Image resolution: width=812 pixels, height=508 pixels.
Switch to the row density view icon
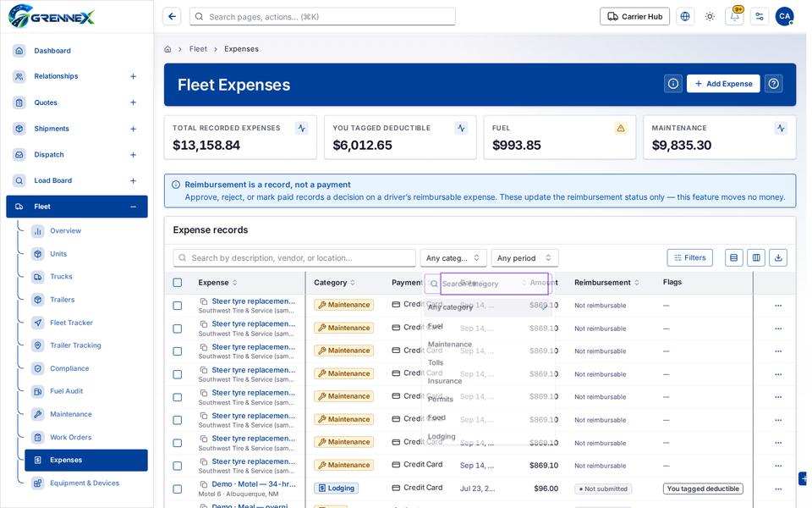[734, 257]
